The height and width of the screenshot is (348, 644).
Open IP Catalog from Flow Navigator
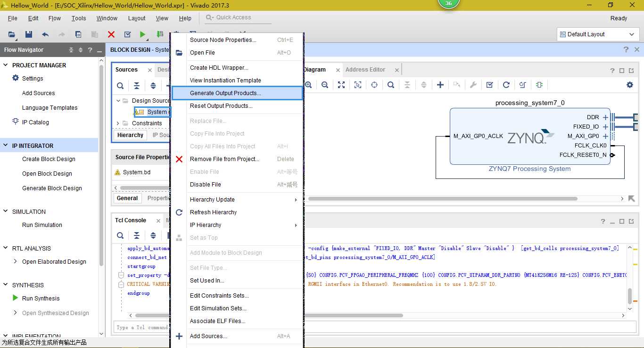[x=35, y=122]
